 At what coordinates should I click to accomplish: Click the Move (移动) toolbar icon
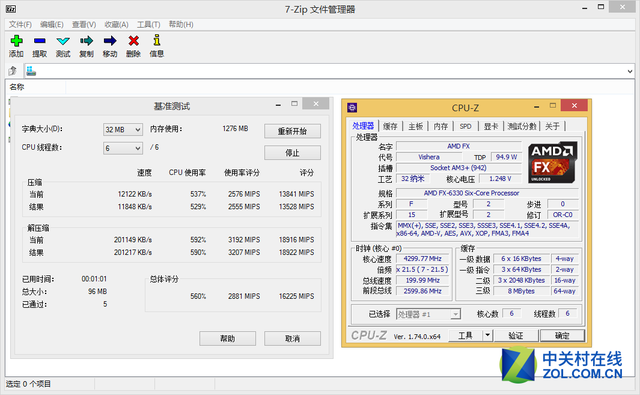(110, 41)
